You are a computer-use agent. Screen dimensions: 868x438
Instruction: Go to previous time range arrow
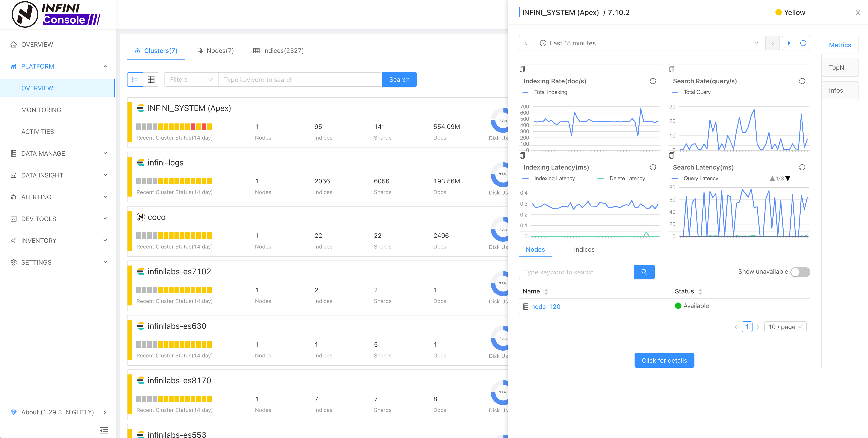(x=526, y=43)
